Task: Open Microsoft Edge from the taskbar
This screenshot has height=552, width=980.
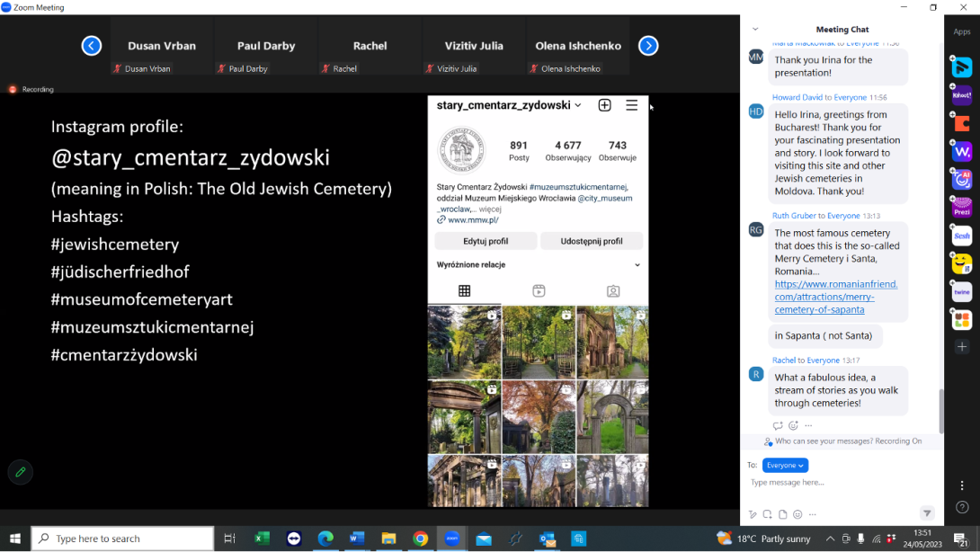Action: pyautogui.click(x=325, y=539)
